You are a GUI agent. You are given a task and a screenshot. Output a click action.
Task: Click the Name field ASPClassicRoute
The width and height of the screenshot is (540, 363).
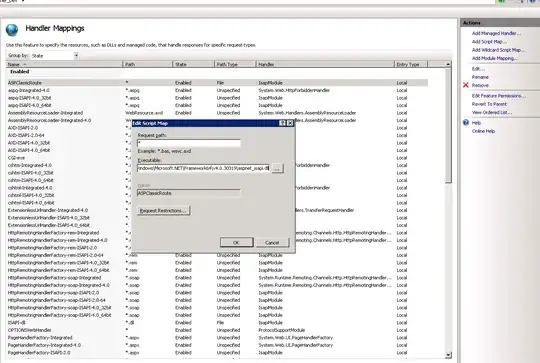[189, 193]
